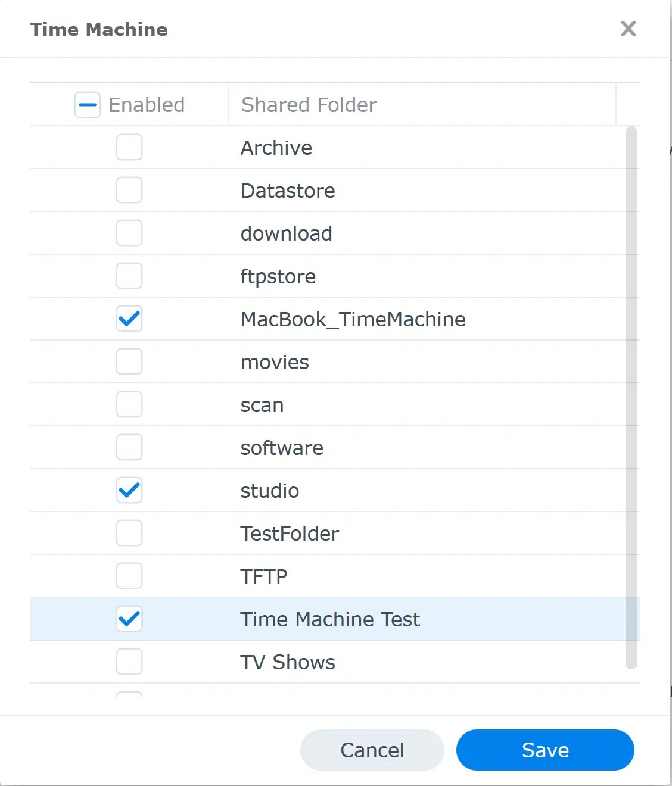
Task: Disable the MacBook_TimeMachine checkbox
Action: [129, 319]
